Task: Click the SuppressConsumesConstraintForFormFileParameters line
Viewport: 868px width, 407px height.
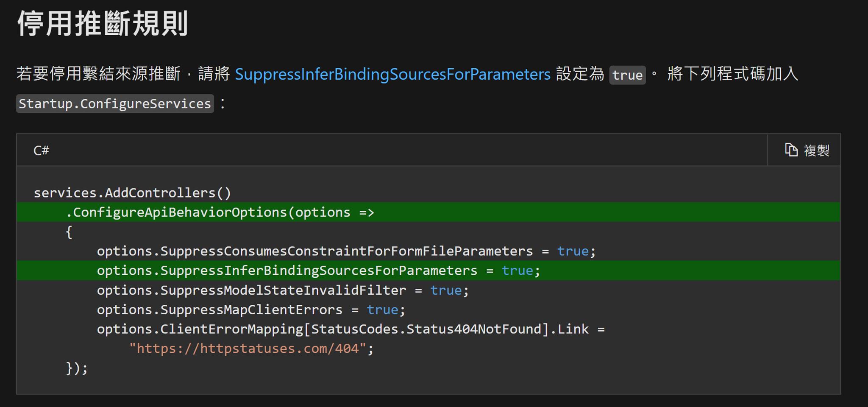Action: point(346,251)
